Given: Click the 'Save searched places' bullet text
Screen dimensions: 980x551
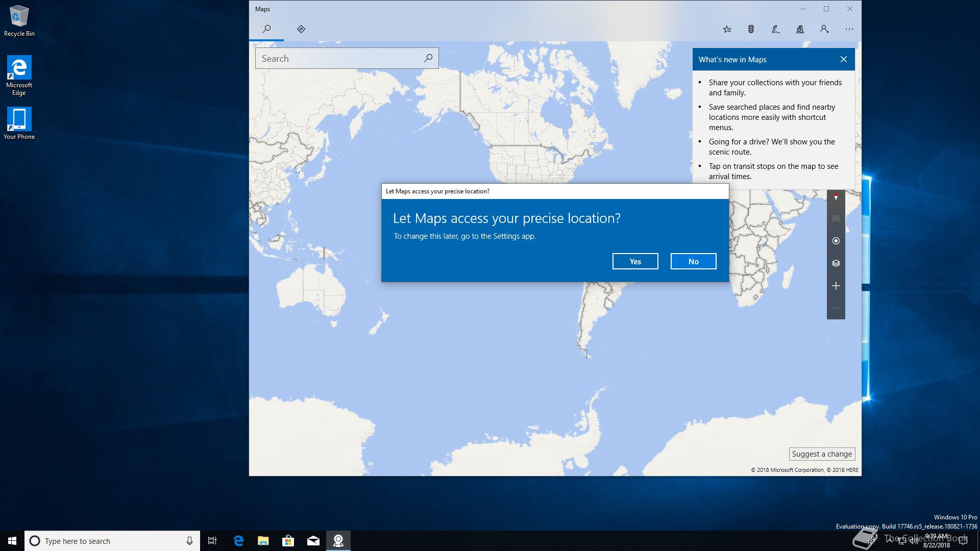Looking at the screenshot, I should [772, 117].
